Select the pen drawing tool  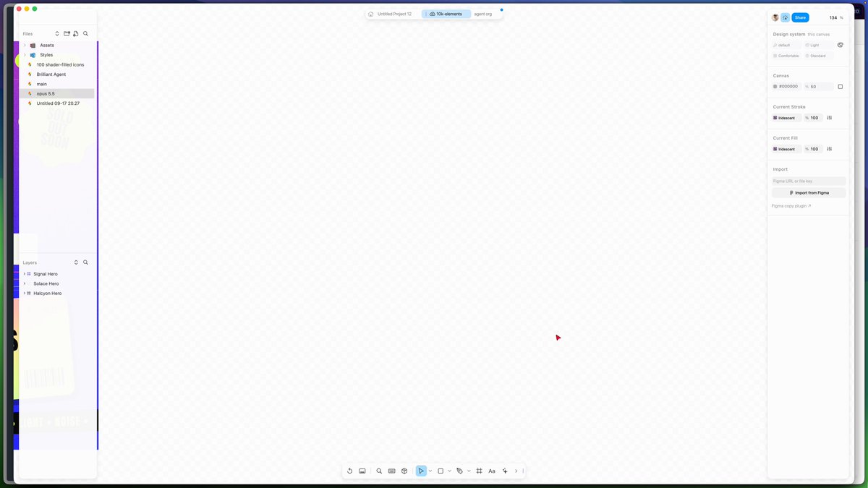[x=460, y=471]
